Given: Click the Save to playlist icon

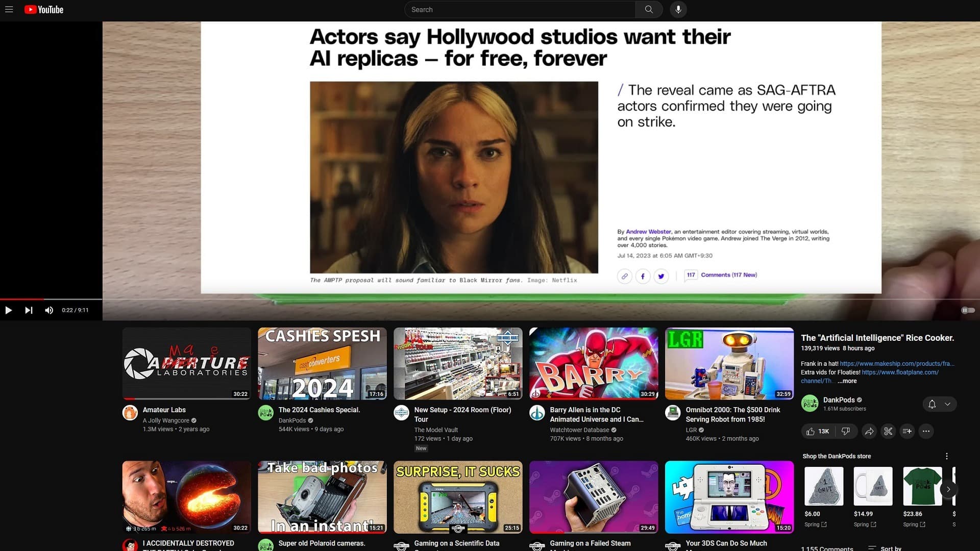Looking at the screenshot, I should coord(907,432).
